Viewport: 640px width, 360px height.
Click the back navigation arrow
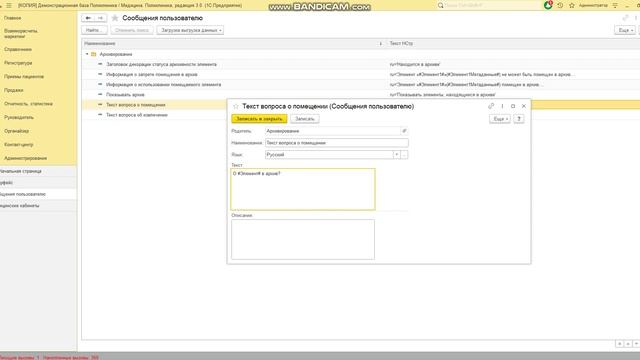click(88, 18)
